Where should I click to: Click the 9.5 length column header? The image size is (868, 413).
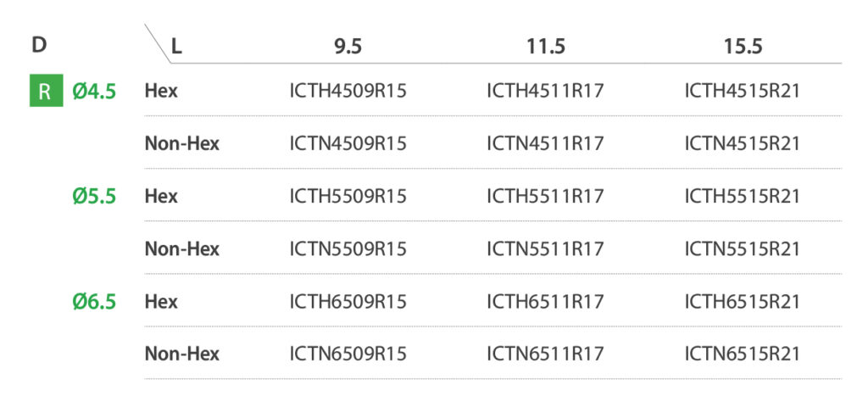click(348, 47)
